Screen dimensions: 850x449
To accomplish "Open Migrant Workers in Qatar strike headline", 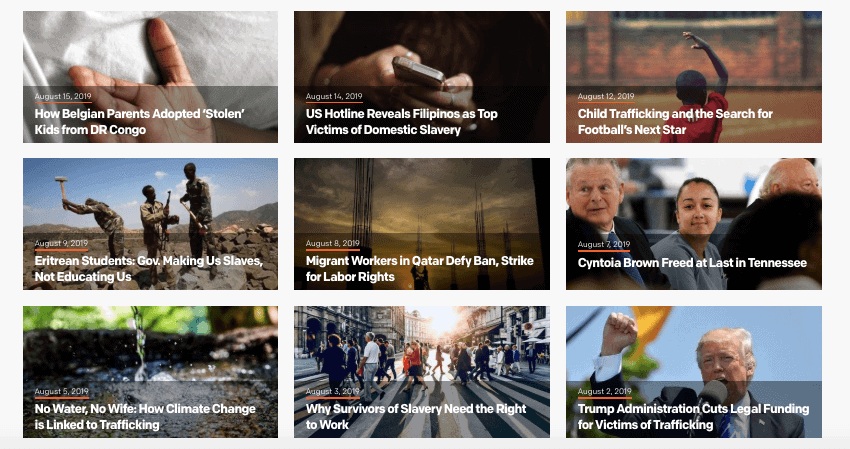I will pyautogui.click(x=420, y=268).
